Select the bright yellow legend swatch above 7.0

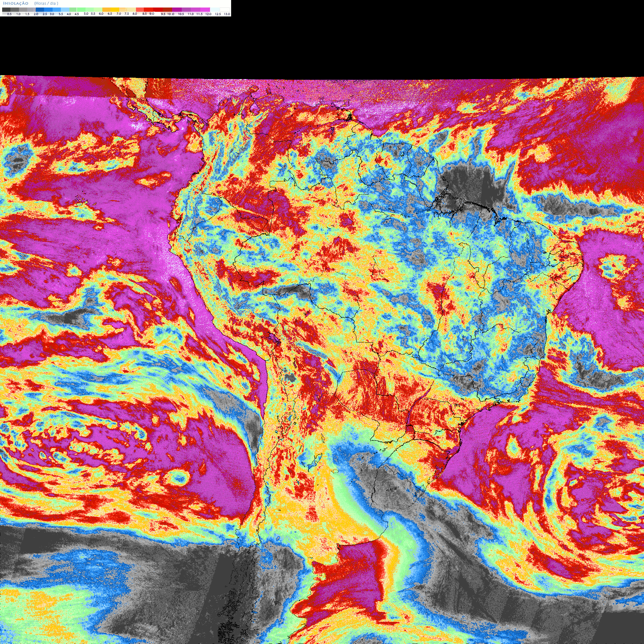[x=115, y=10]
